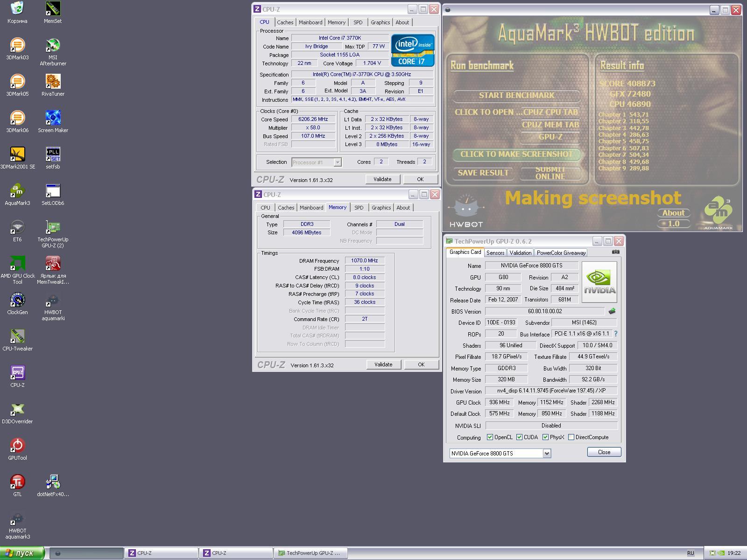Viewport: 747px width, 560px height.
Task: Click START BENCHMARK in AquaMark
Action: pos(516,95)
